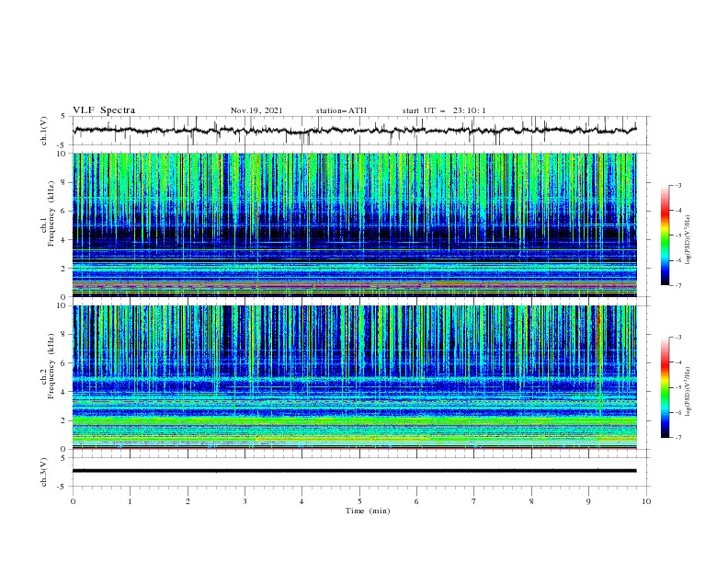The width and height of the screenshot is (728, 563).
Task: Click the 'VLF Spectra' title text
Action: pos(104,110)
